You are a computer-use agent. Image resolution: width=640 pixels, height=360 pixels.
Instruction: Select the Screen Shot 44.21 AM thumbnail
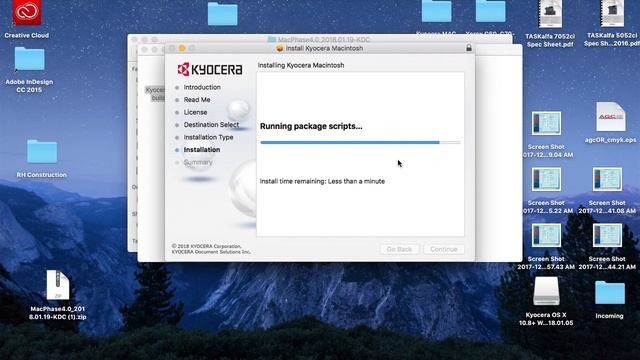point(607,235)
